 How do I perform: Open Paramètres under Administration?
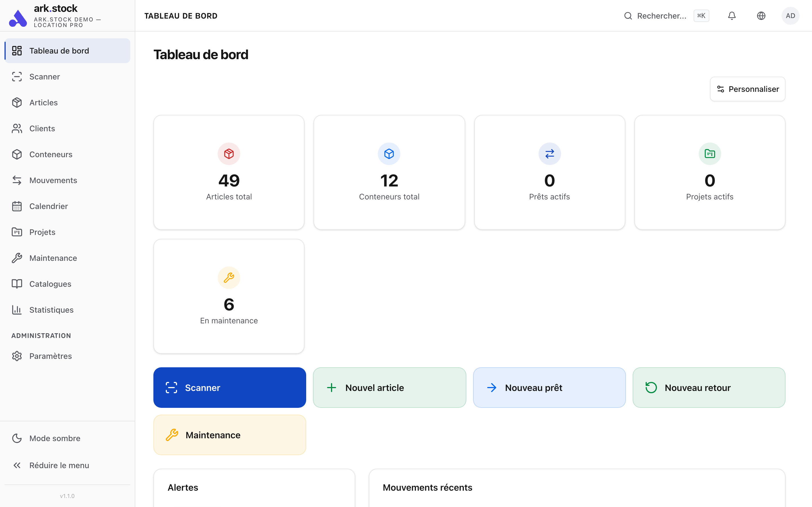click(50, 356)
